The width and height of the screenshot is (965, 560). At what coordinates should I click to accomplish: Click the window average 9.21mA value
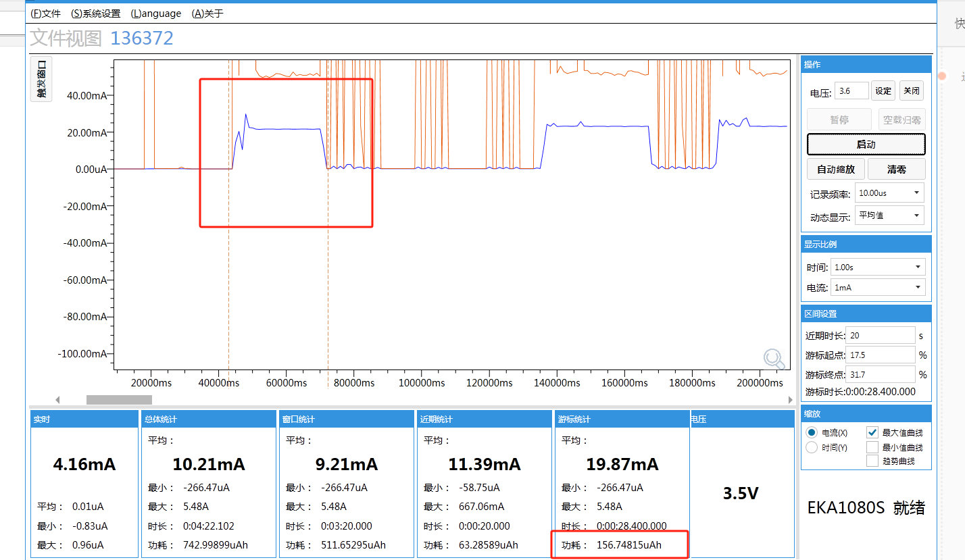[347, 465]
